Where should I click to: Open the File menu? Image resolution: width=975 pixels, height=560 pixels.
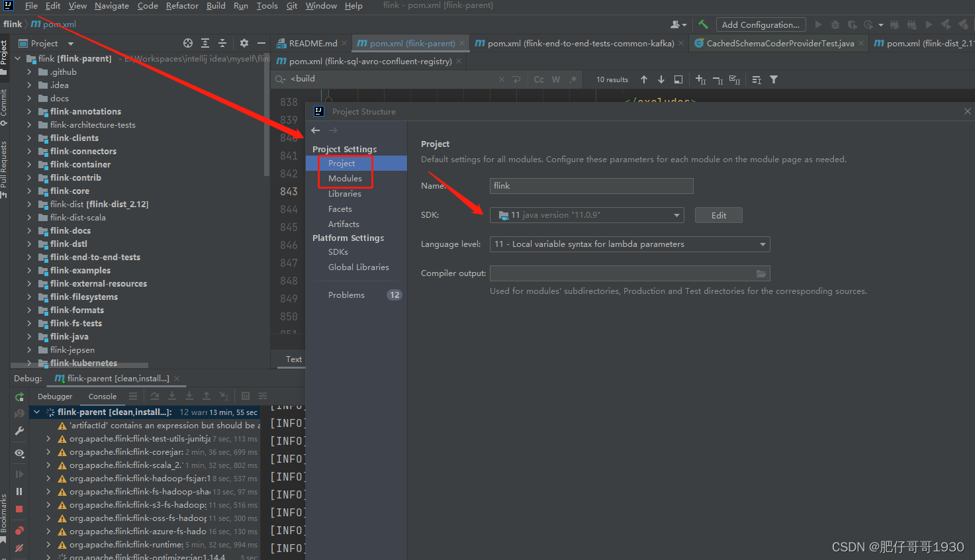(x=31, y=6)
